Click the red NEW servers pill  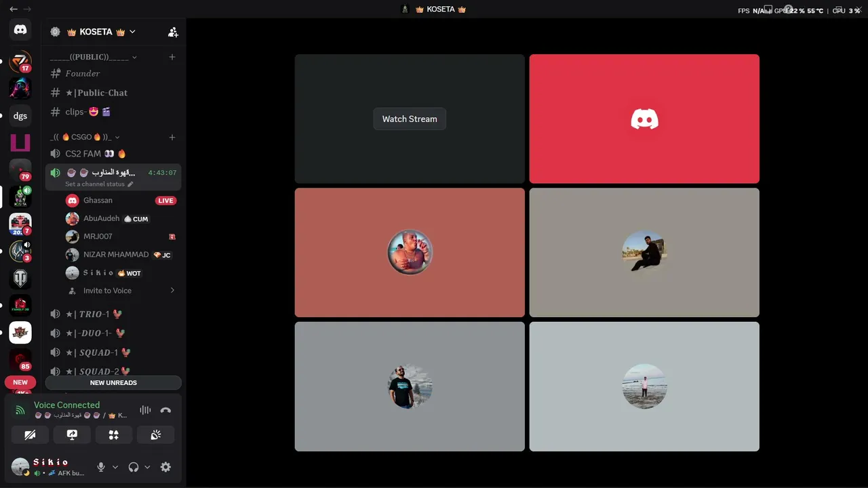click(20, 382)
